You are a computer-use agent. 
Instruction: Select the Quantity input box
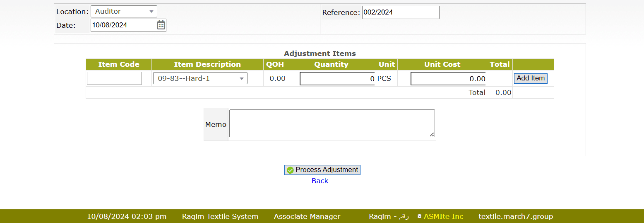[x=337, y=79]
